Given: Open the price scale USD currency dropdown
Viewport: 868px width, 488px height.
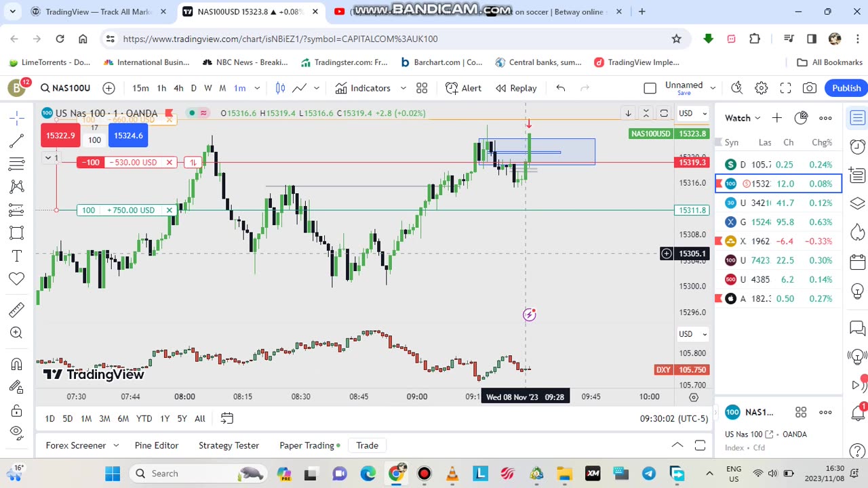Looking at the screenshot, I should pyautogui.click(x=693, y=113).
